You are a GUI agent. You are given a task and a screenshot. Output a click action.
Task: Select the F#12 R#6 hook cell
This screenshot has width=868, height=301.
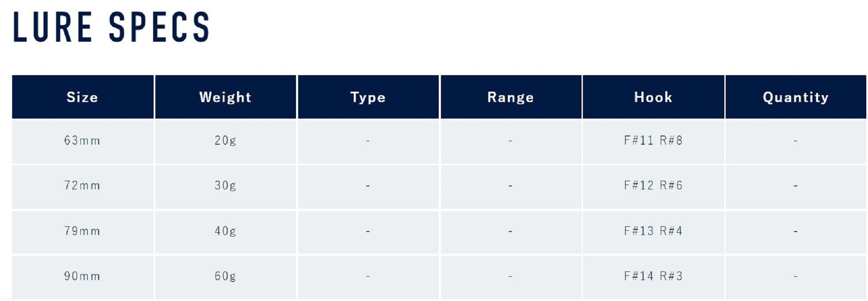(653, 186)
